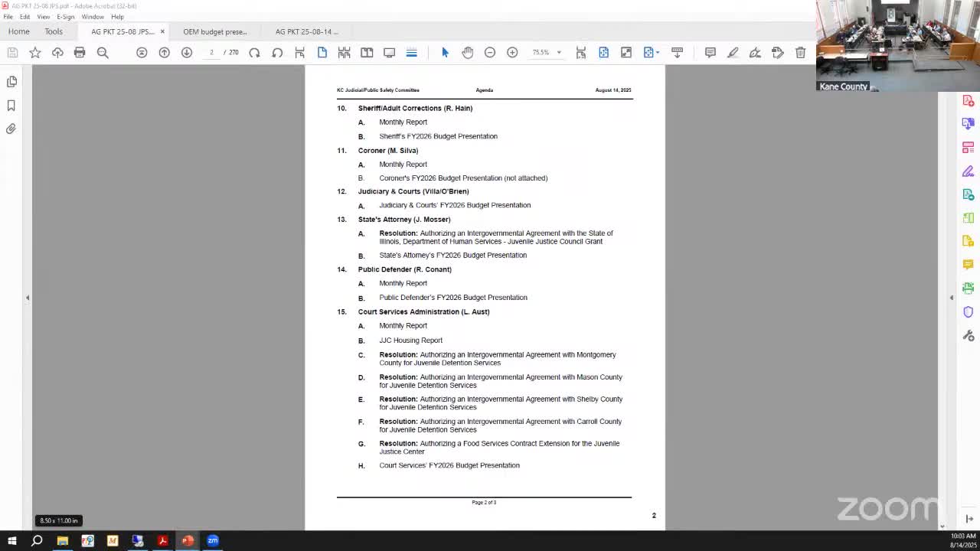The image size is (980, 551).
Task: Expand the left navigation pane
Action: point(28,298)
